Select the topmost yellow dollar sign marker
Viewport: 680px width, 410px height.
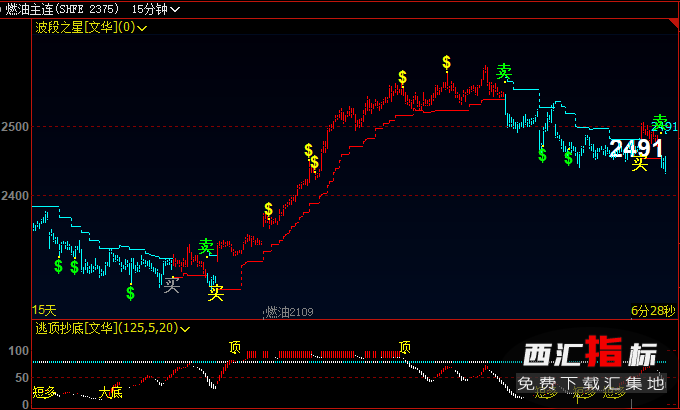(447, 62)
